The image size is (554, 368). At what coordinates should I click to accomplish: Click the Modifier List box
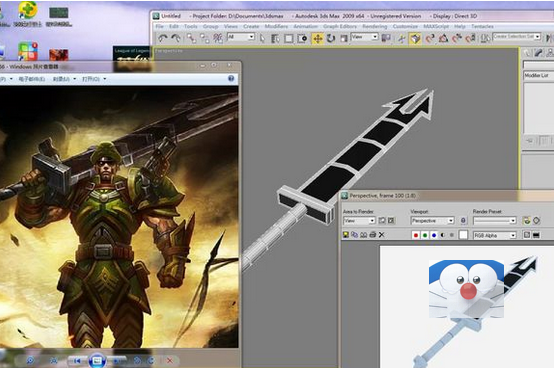pyautogui.click(x=538, y=76)
